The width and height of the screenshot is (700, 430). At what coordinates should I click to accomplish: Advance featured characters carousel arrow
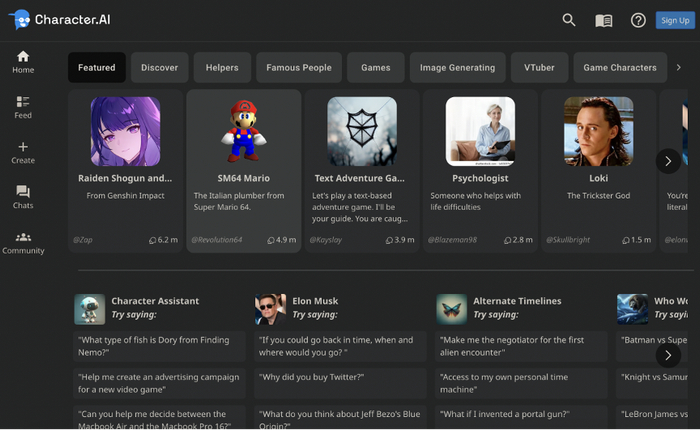coord(668,161)
